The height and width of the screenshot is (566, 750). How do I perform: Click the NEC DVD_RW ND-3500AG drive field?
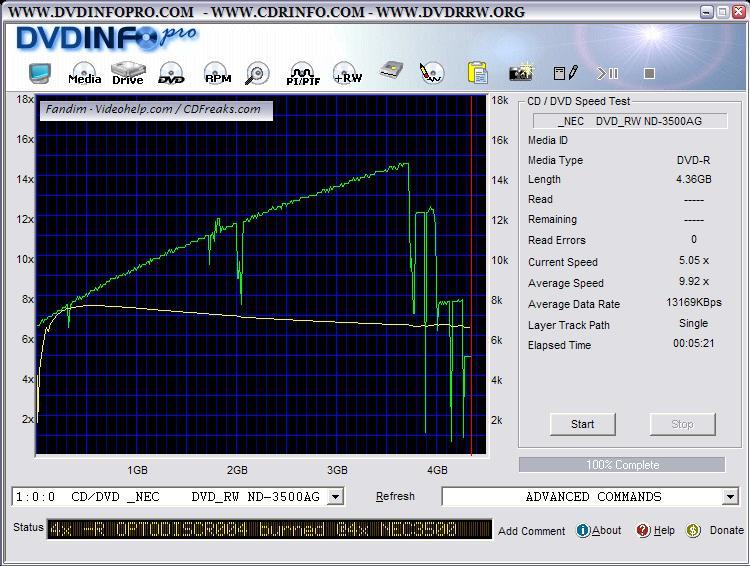[x=630, y=121]
